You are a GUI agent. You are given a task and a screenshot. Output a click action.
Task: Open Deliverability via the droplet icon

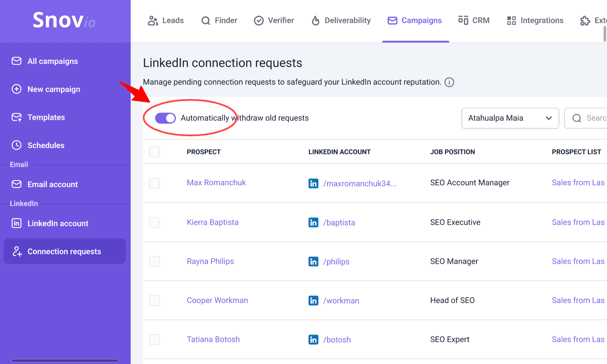pyautogui.click(x=315, y=20)
